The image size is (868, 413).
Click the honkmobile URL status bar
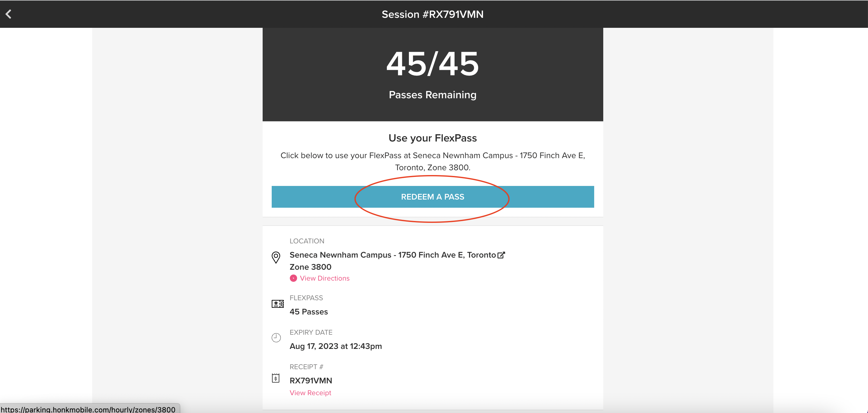point(88,409)
